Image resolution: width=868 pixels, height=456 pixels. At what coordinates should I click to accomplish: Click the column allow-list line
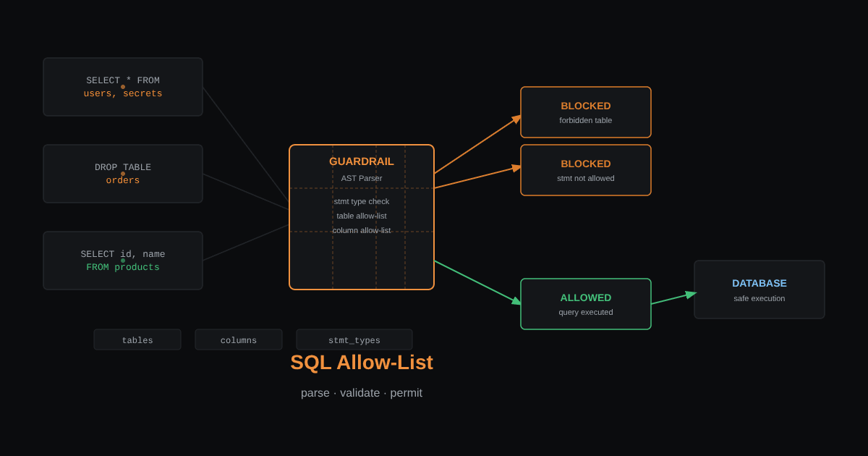(362, 230)
